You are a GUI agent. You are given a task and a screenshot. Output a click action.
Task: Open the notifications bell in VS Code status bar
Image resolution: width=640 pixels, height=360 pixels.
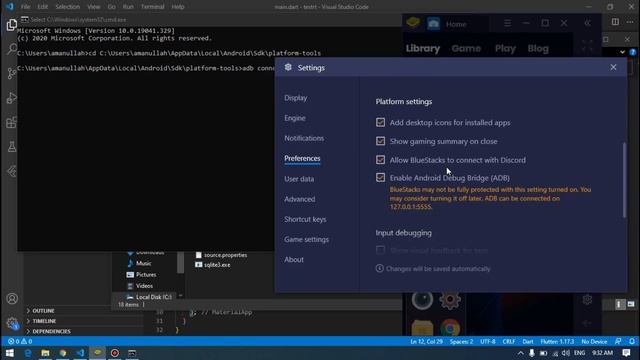[x=632, y=341]
